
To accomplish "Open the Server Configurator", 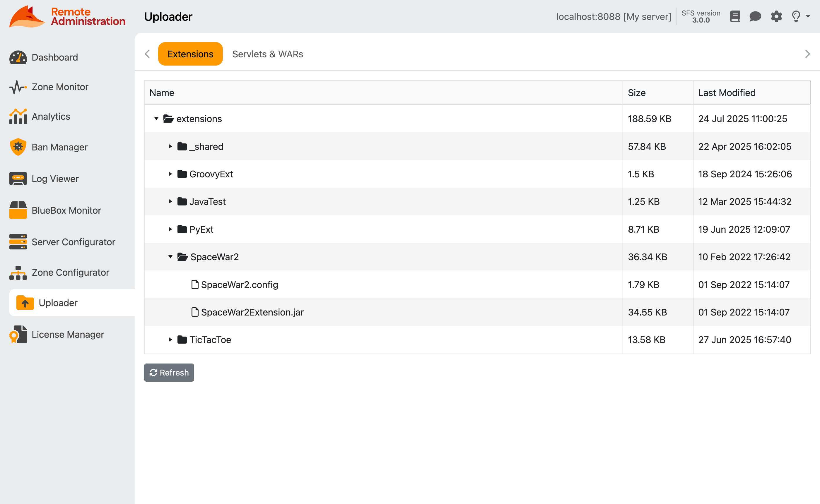I will (73, 242).
